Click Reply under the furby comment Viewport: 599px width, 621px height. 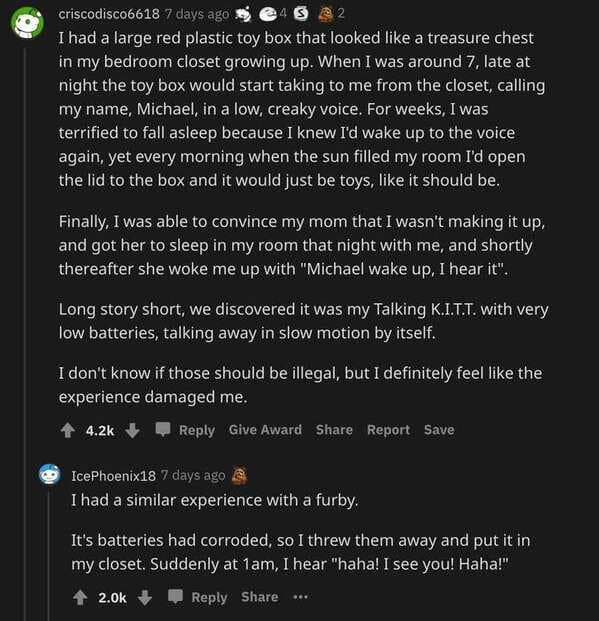[210, 598]
